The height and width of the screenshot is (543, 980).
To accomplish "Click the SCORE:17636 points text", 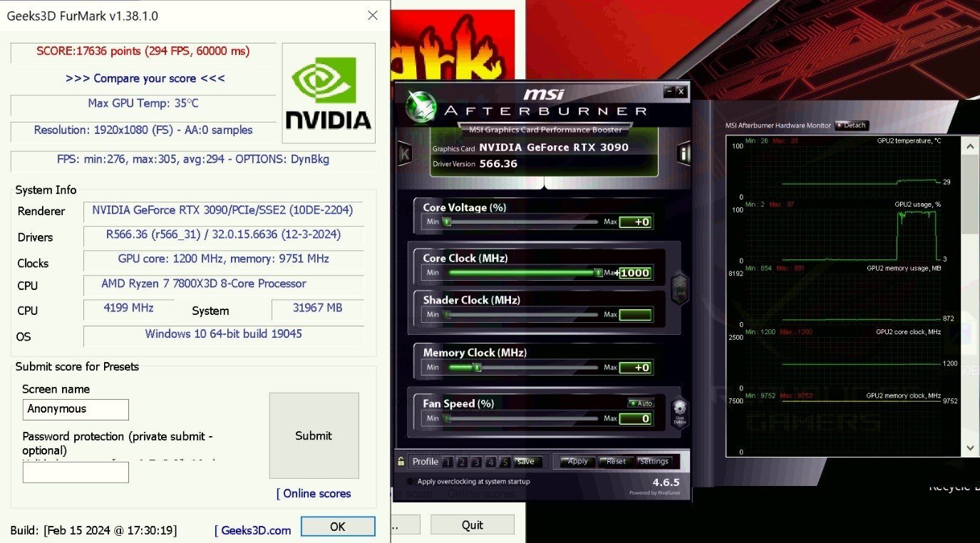I will 143,51.
